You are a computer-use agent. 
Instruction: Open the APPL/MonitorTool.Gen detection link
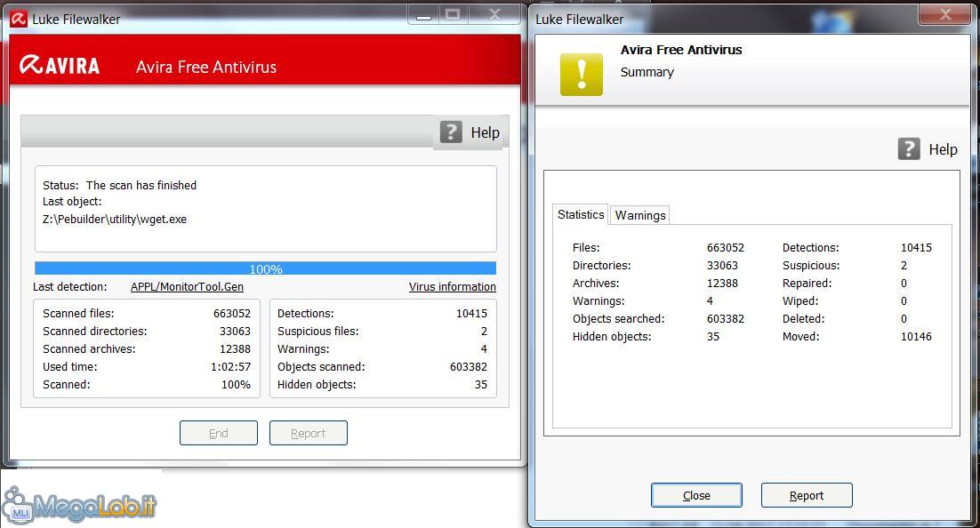pos(187,287)
